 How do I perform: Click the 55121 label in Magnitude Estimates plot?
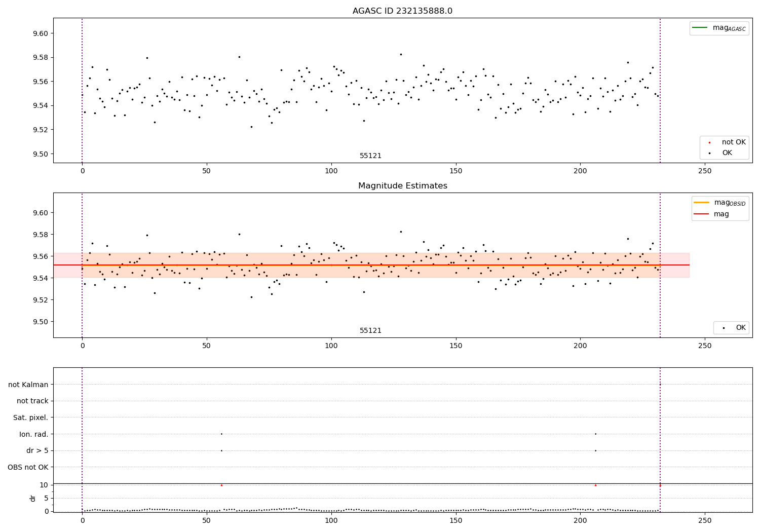tap(371, 331)
